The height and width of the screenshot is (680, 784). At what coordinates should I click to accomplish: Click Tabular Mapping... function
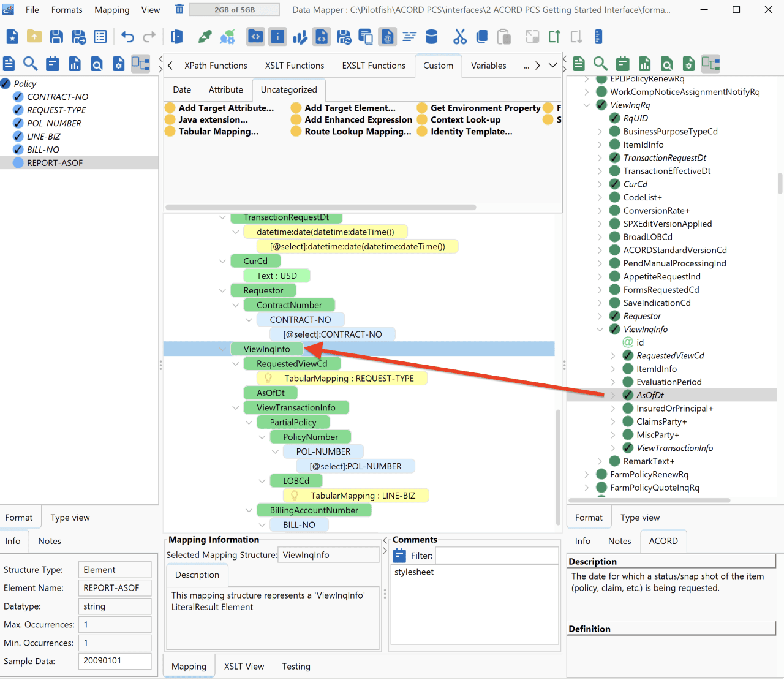tap(212, 131)
